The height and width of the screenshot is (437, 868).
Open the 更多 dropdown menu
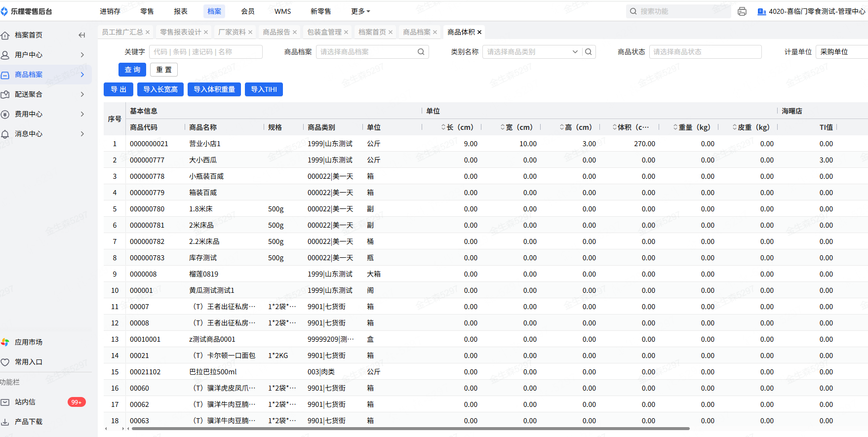coord(360,11)
